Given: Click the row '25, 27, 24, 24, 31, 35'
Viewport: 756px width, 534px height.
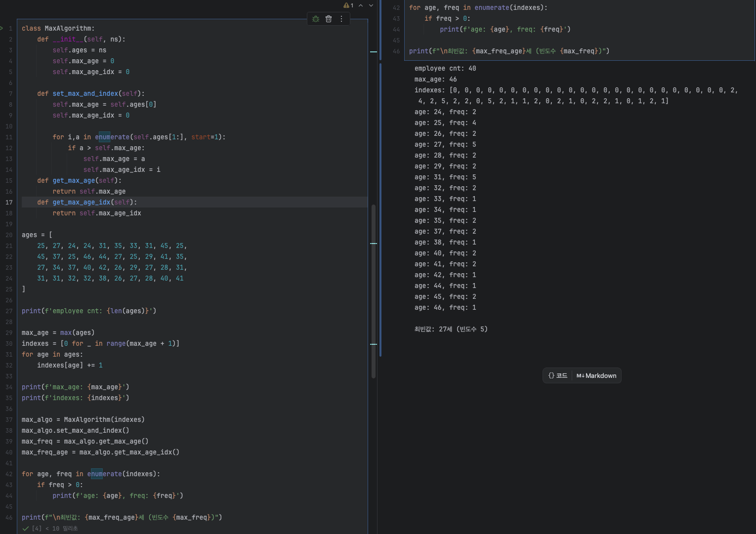Looking at the screenshot, I should click(112, 246).
